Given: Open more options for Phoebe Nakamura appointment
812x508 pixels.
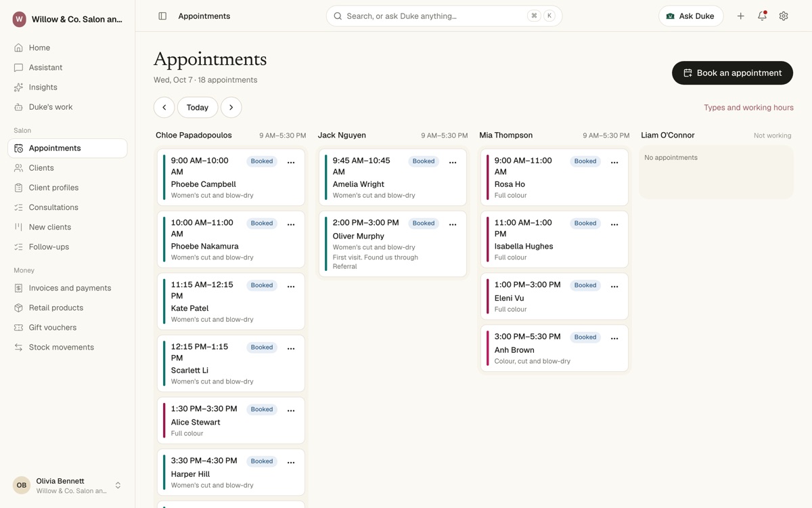Looking at the screenshot, I should click(x=291, y=224).
